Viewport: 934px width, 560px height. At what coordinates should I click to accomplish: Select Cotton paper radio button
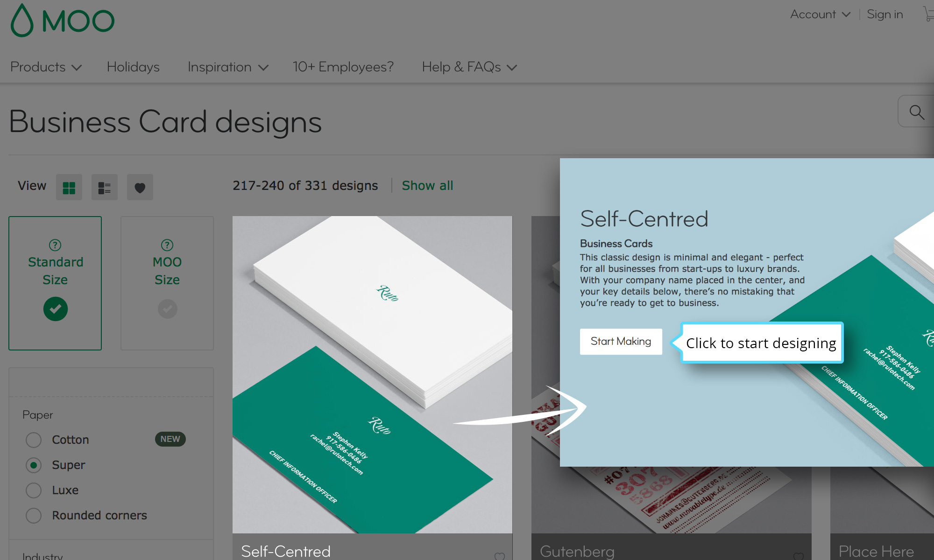click(34, 440)
